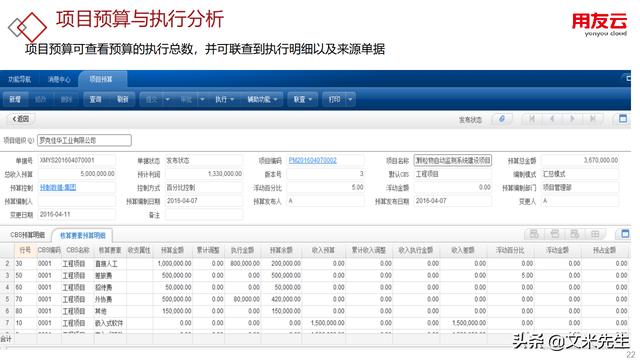Click first icon in detail table toolbar
The image size is (640, 360).
click(534, 234)
